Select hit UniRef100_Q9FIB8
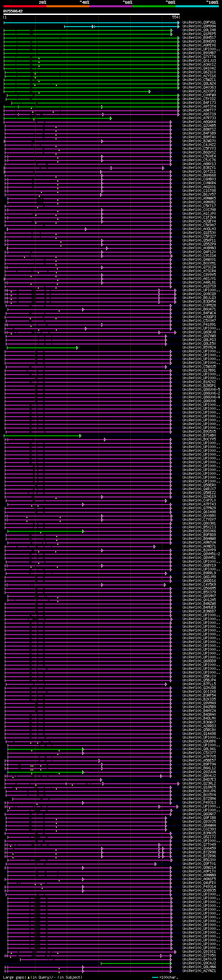 coord(199,818)
